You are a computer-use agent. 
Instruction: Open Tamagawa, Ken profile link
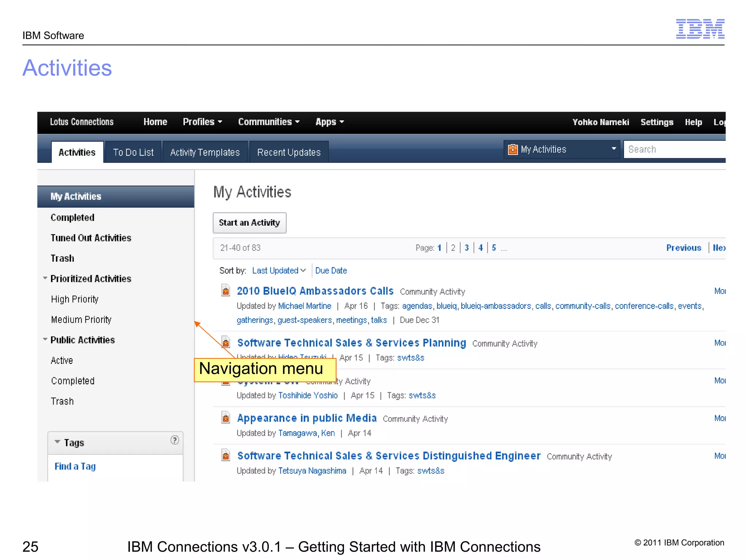(x=306, y=433)
